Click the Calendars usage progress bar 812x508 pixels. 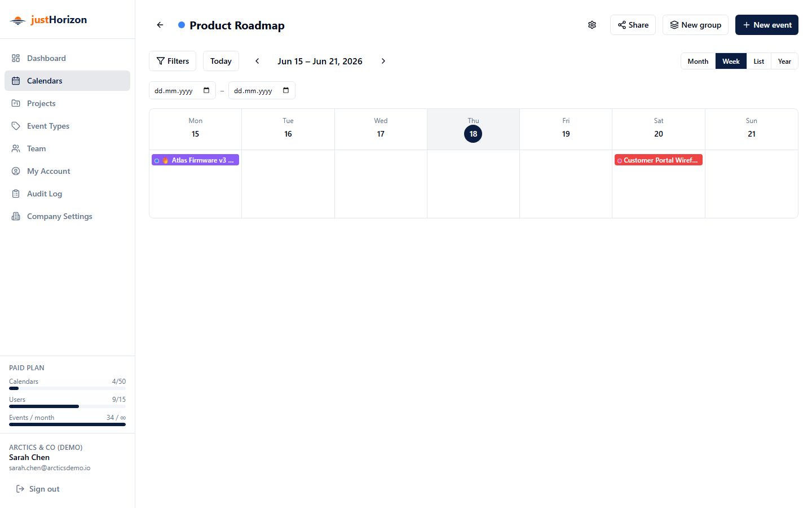coord(67,388)
